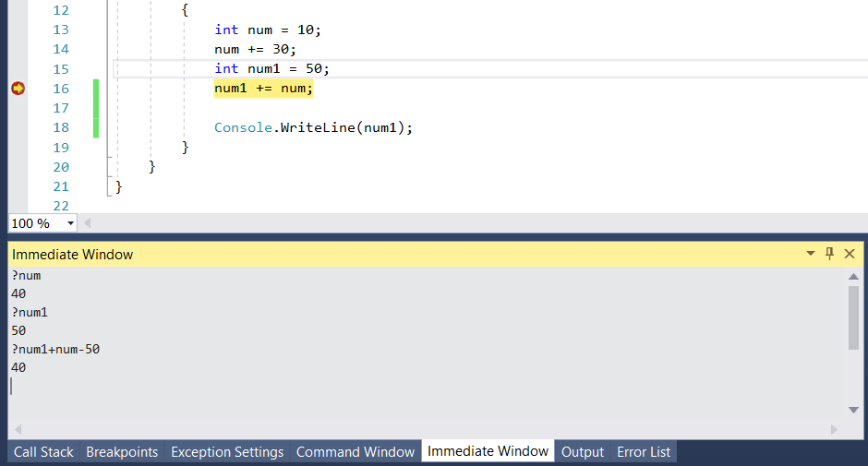Image resolution: width=868 pixels, height=466 pixels.
Task: Click the 'Console' class name on line 18
Action: (x=243, y=127)
